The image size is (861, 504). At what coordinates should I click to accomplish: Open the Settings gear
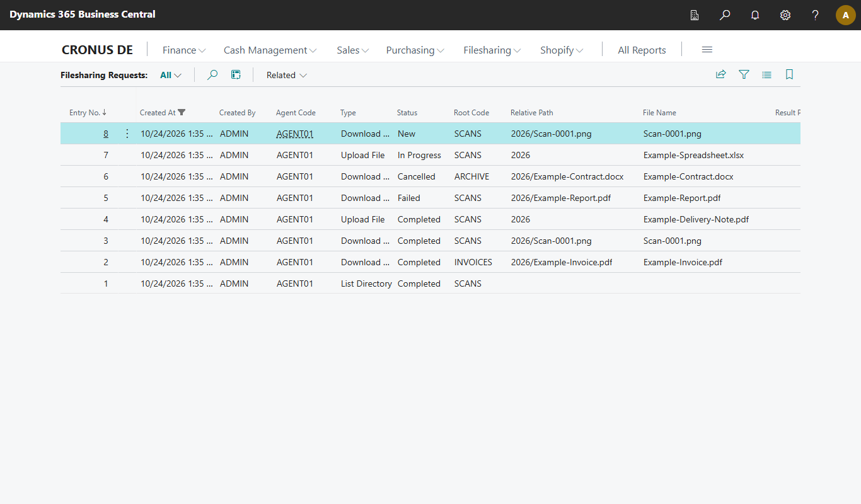click(x=785, y=14)
